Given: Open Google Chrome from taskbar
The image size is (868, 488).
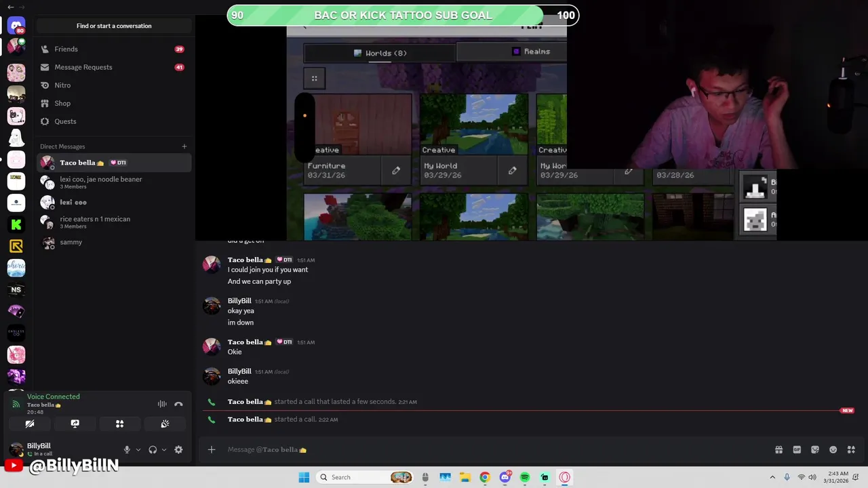Looking at the screenshot, I should tap(485, 477).
